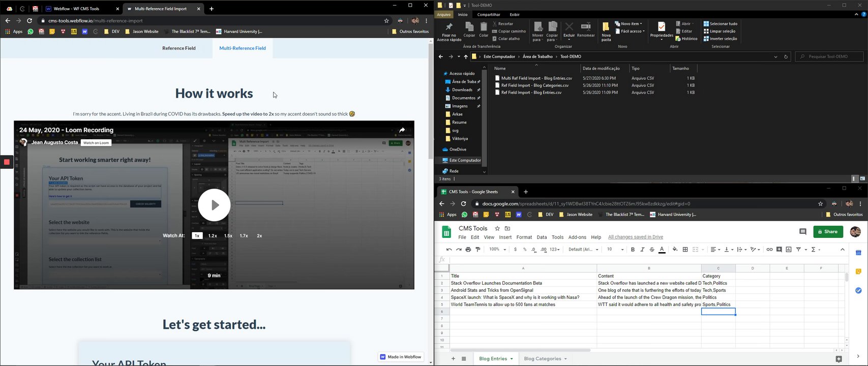Viewport: 868px width, 366px height.
Task: Click Fixar no Acesso rápido pin icon
Action: point(449,26)
